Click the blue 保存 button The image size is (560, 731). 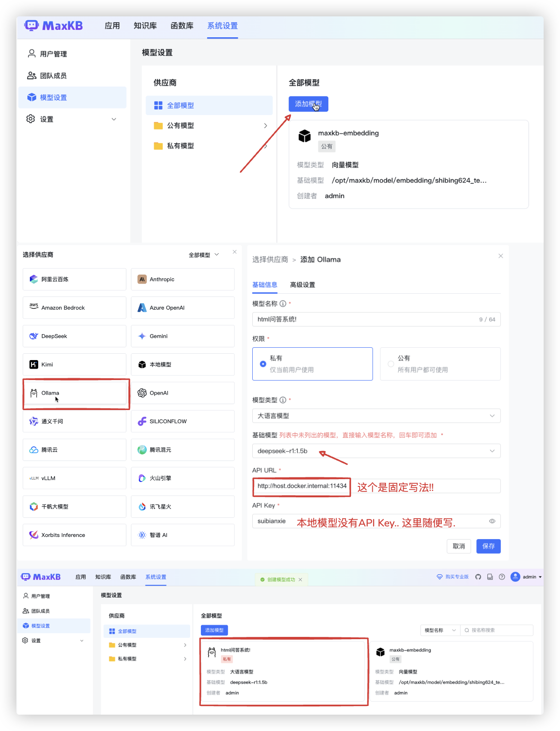(x=488, y=546)
